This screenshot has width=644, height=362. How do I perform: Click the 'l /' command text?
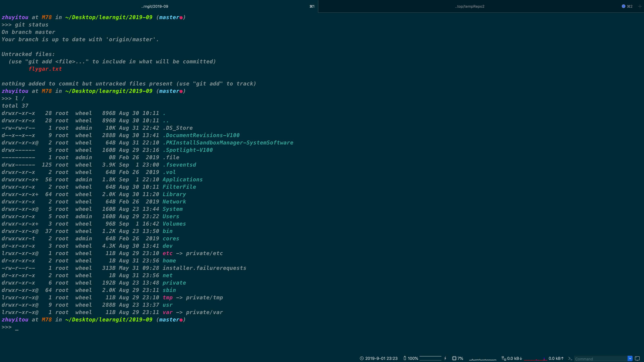click(20, 98)
